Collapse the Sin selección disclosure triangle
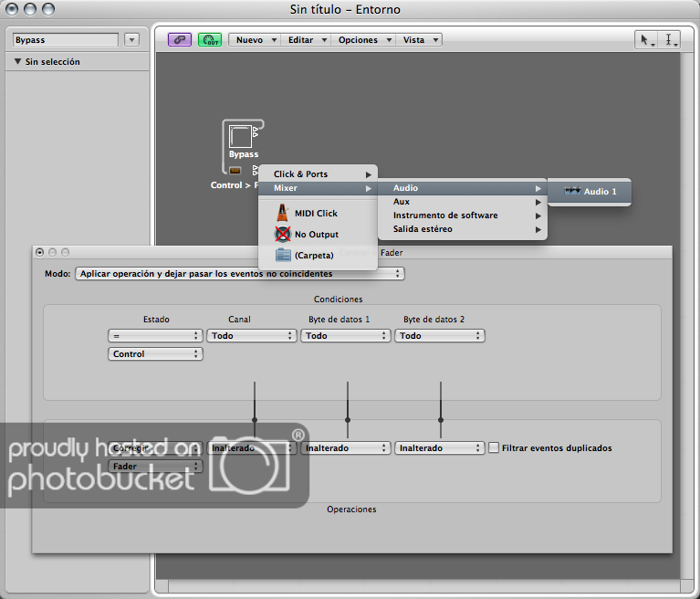Image resolution: width=700 pixels, height=599 pixels. click(18, 62)
